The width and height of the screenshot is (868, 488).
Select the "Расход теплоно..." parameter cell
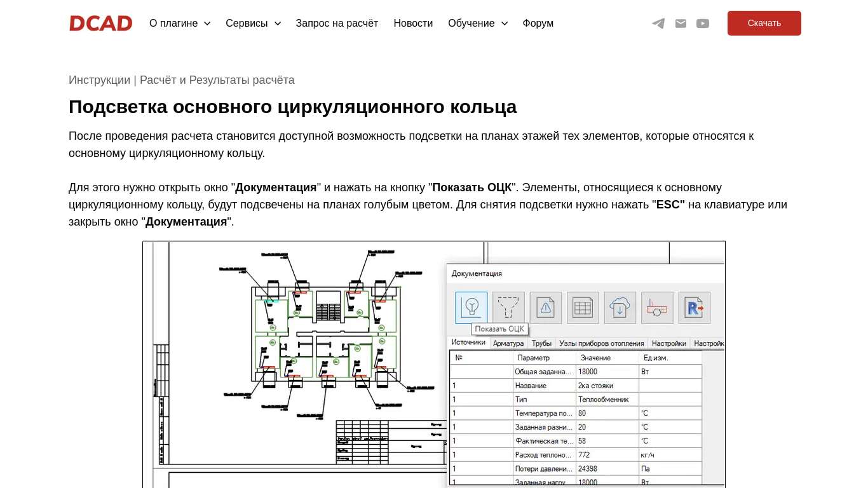[544, 455]
